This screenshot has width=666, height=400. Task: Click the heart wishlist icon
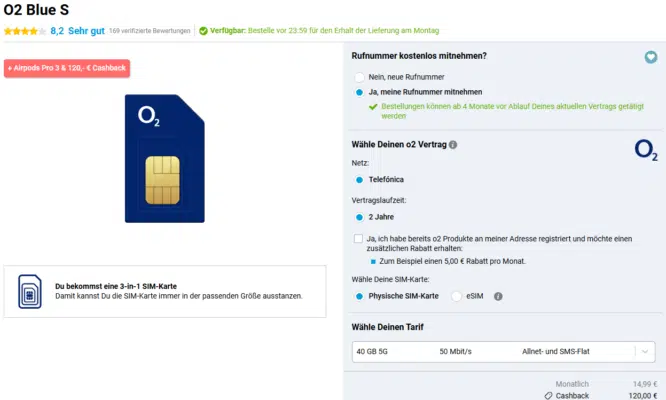651,58
